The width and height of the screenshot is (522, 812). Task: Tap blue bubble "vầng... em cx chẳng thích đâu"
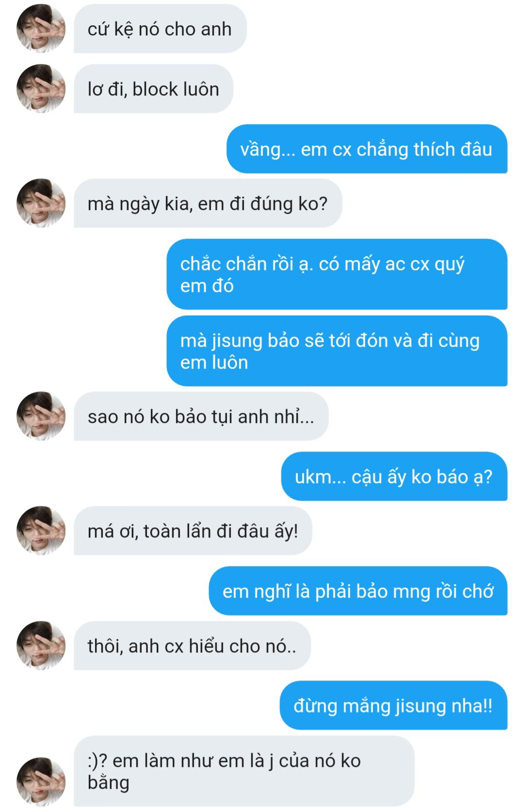(367, 149)
